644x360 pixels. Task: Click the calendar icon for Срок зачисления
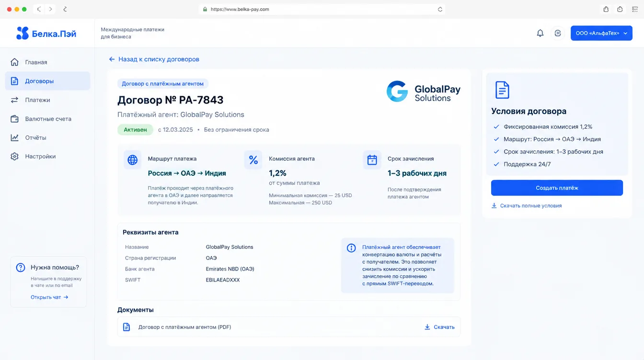point(372,160)
